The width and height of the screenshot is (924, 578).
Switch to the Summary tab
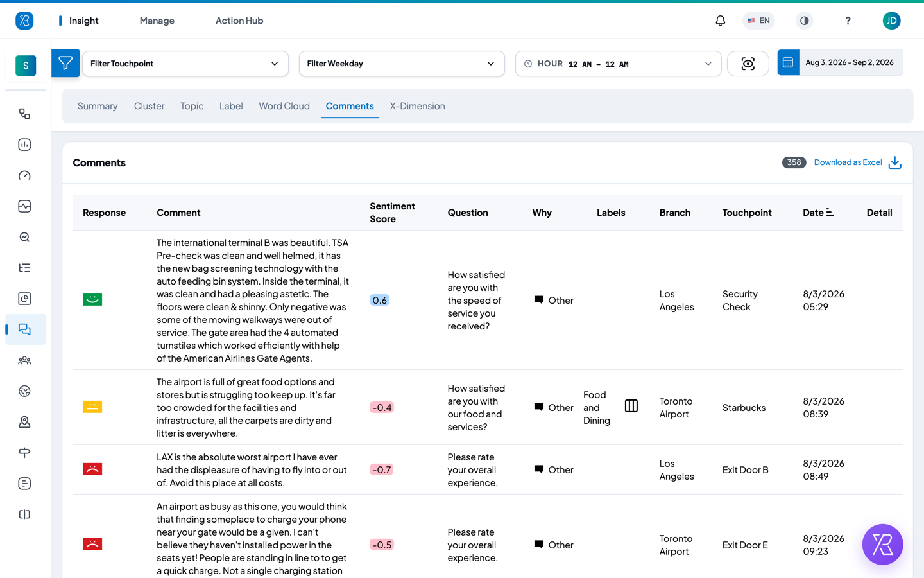pos(98,106)
